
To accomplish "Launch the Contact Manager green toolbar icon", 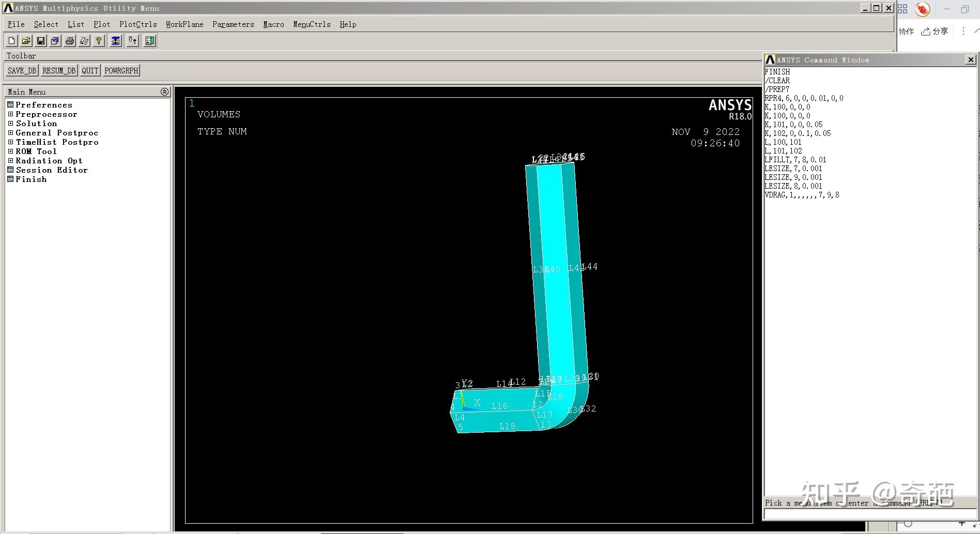I will [149, 41].
